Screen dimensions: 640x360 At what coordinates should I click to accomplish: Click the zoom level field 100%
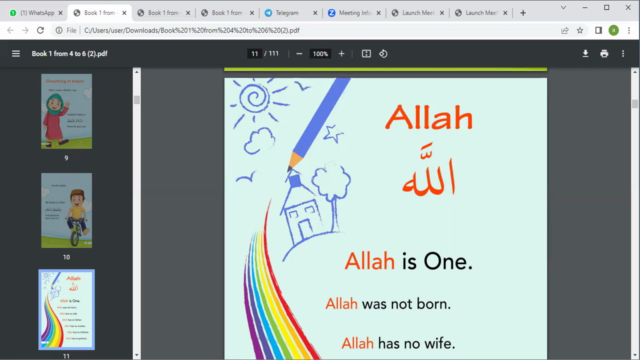(x=320, y=53)
